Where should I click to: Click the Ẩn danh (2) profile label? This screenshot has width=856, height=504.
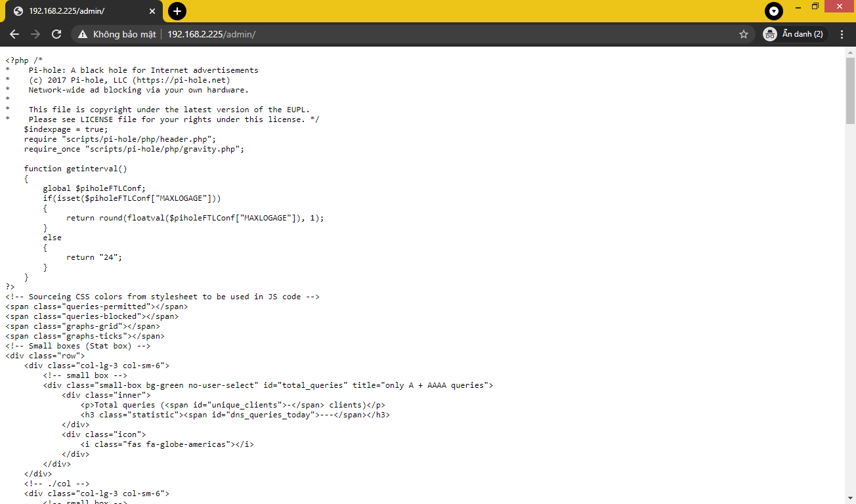802,33
